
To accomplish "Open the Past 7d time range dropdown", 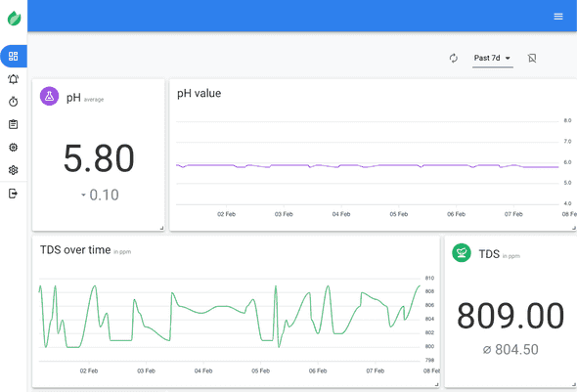I will pos(492,58).
